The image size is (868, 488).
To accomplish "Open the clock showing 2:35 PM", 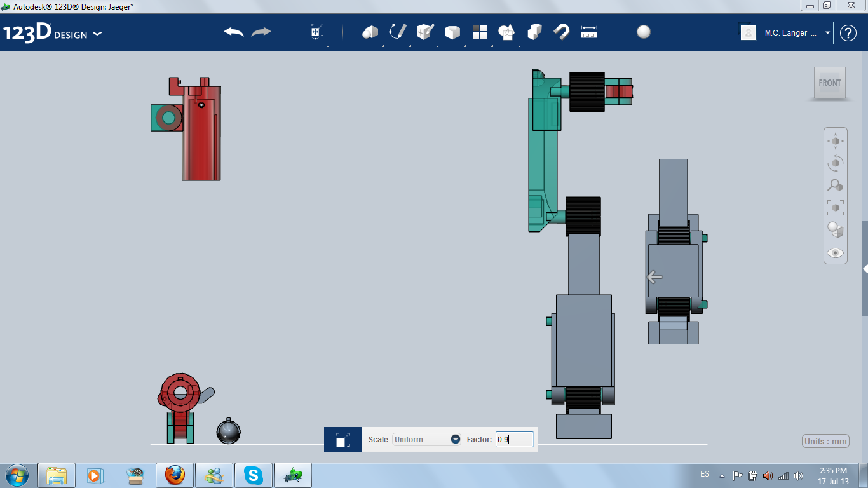I will coord(834,475).
